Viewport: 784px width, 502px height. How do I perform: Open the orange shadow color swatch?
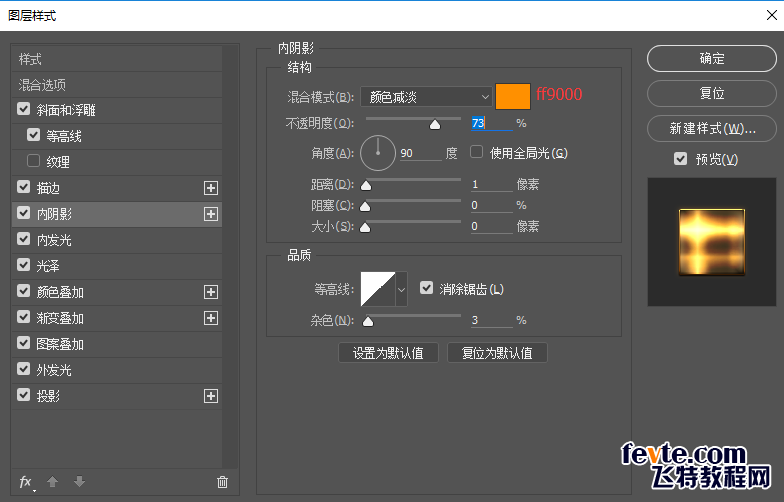[x=512, y=96]
